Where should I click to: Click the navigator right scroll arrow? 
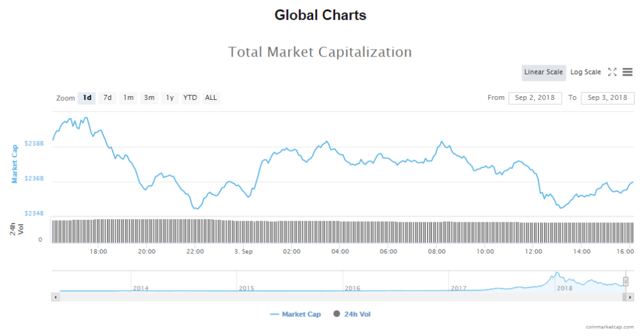click(630, 296)
